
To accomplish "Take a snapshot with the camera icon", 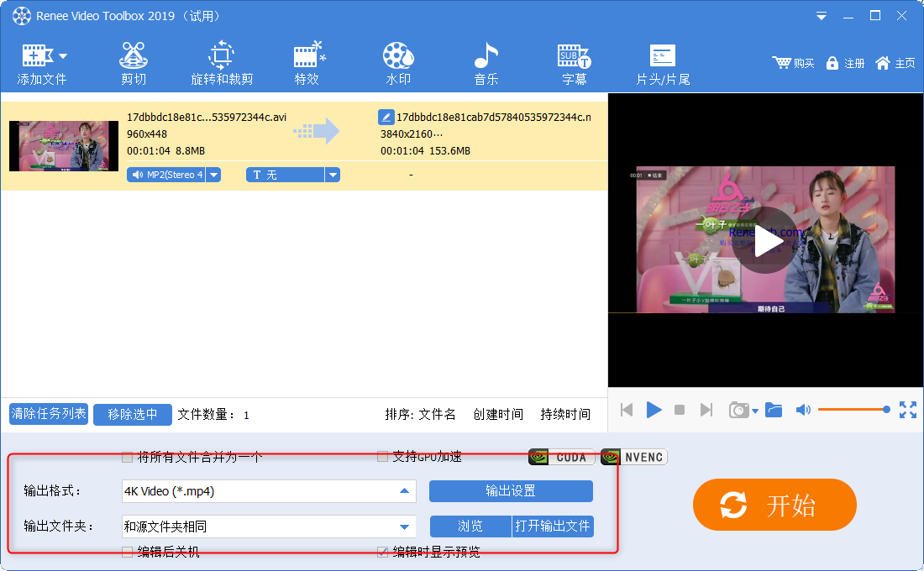I will 739,410.
